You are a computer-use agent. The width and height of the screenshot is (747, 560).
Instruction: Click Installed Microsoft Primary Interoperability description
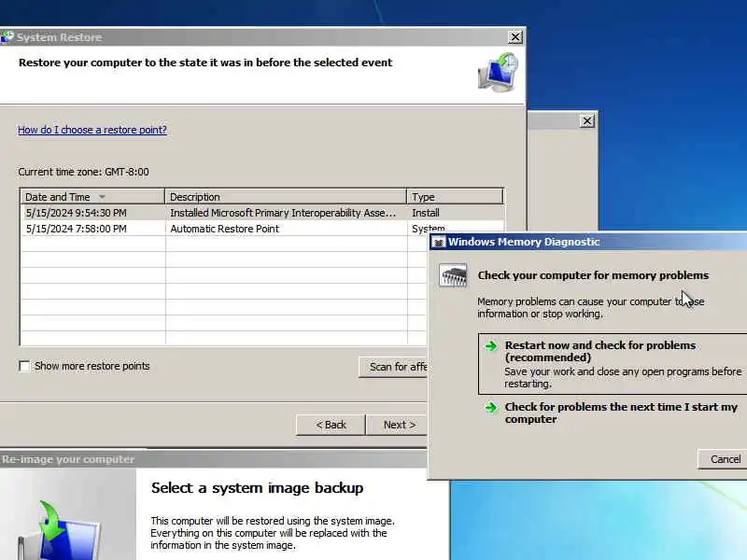pyautogui.click(x=283, y=213)
